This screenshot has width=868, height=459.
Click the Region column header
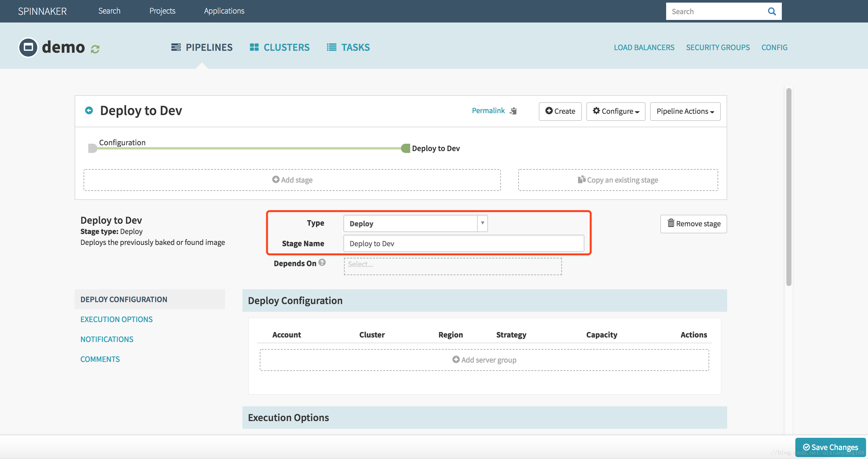pos(450,335)
